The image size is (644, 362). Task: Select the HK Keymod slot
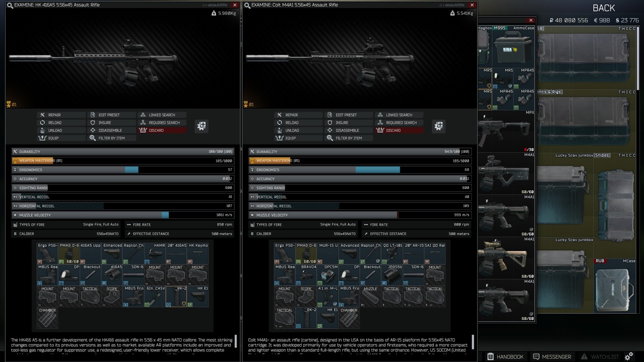(x=198, y=253)
